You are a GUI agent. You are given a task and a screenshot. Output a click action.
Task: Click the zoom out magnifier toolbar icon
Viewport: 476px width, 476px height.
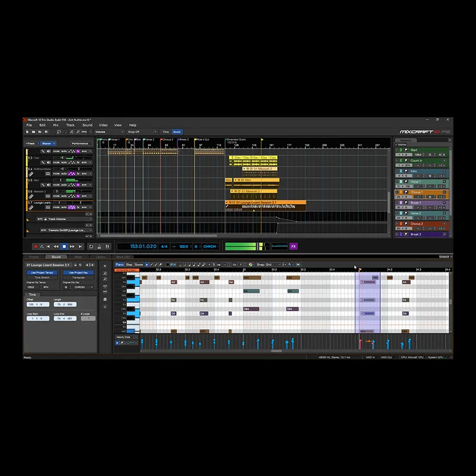[x=78, y=131]
